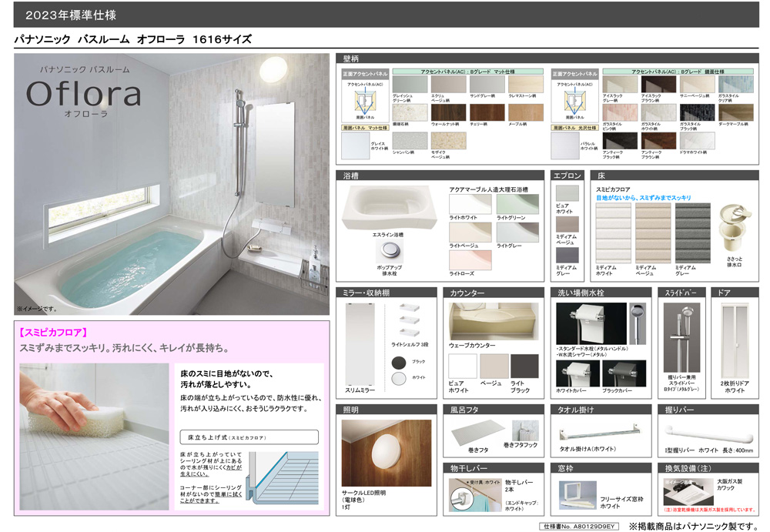Click the Oflora bathroom main photo
Viewport: 770px width, 532px height.
click(172, 184)
